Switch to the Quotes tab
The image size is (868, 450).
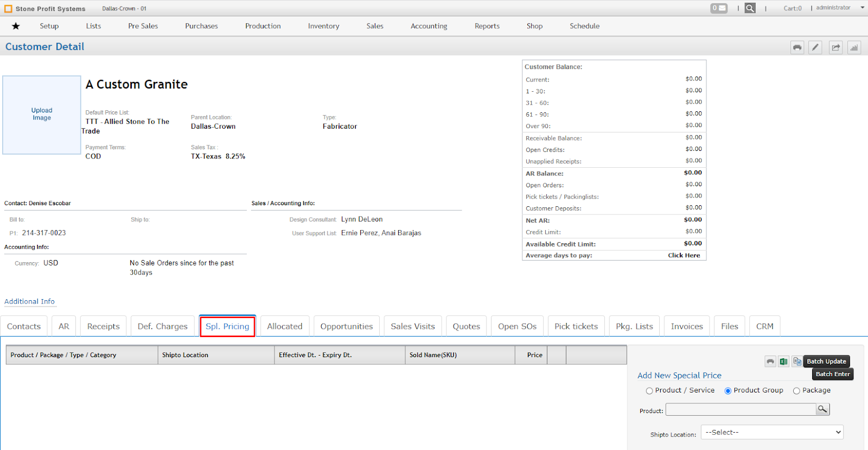[x=467, y=326]
